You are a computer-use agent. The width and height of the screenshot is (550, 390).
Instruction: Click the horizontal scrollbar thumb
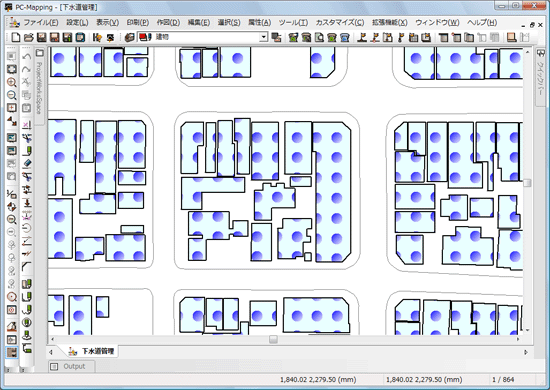coord(273,339)
